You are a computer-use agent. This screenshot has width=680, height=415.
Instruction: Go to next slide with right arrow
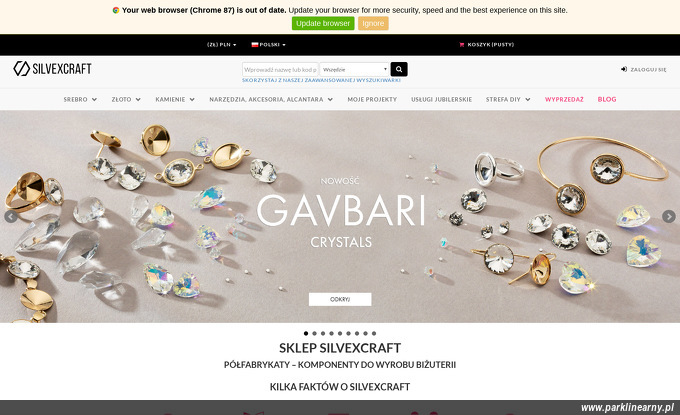(668, 216)
